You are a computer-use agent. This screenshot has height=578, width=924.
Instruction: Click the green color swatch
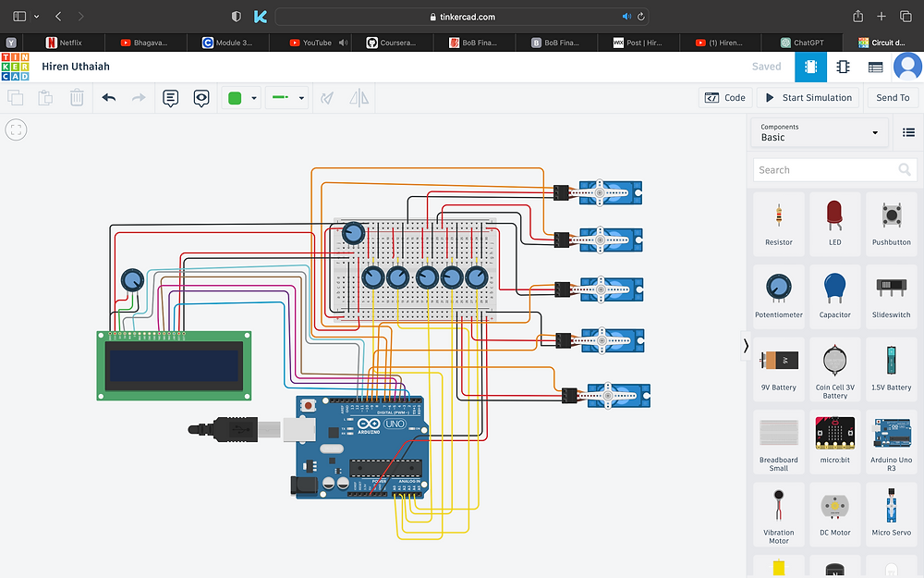tap(234, 97)
